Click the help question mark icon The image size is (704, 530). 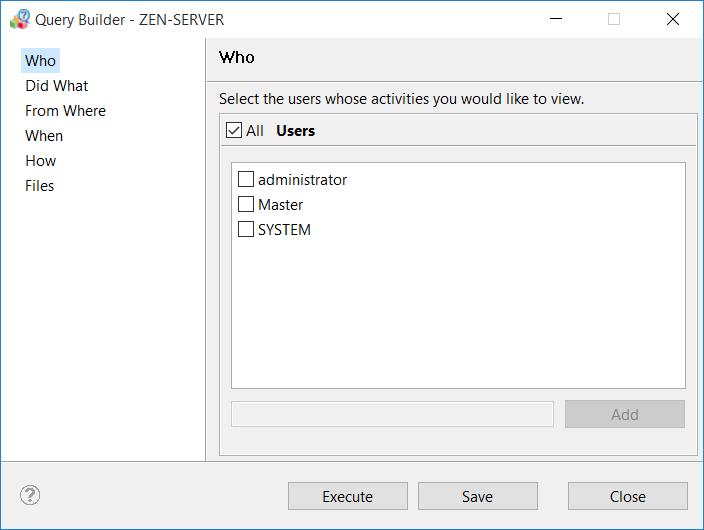[30, 495]
